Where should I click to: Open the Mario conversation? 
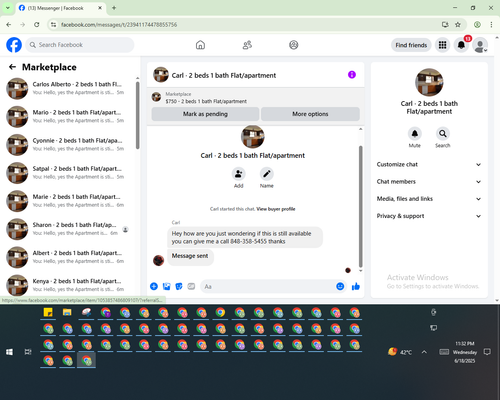coord(68,116)
